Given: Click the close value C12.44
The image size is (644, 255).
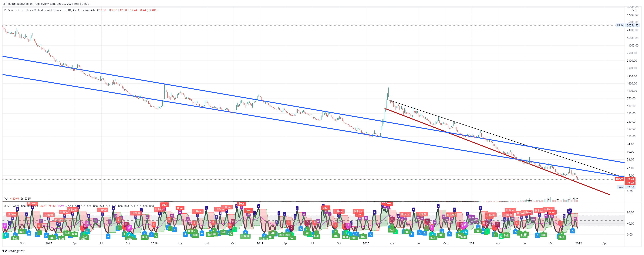Looking at the screenshot, I should [x=133, y=10].
